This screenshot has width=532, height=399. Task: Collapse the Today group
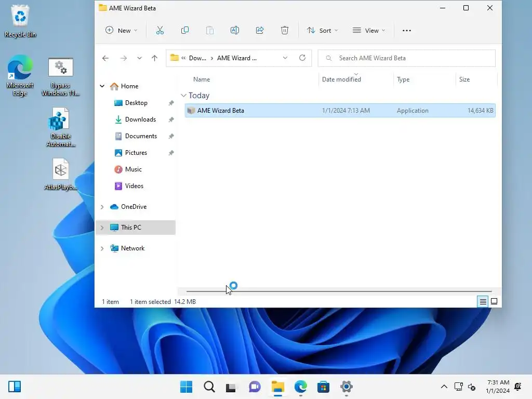[x=183, y=96]
